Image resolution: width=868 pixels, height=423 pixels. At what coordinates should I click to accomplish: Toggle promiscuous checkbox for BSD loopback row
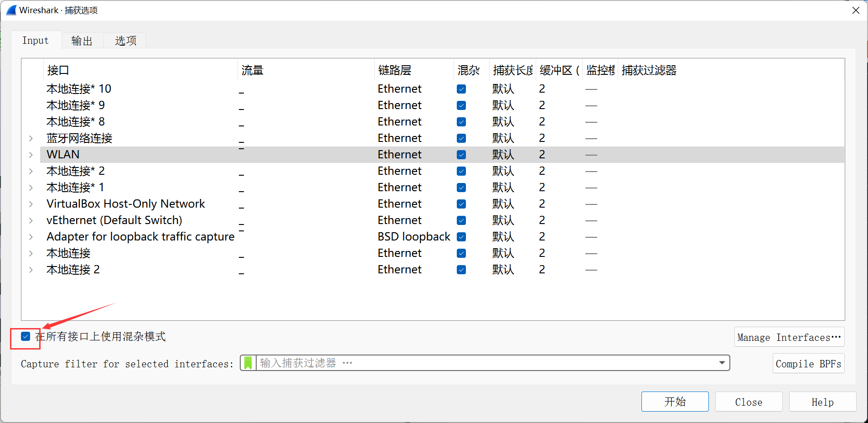[461, 237]
